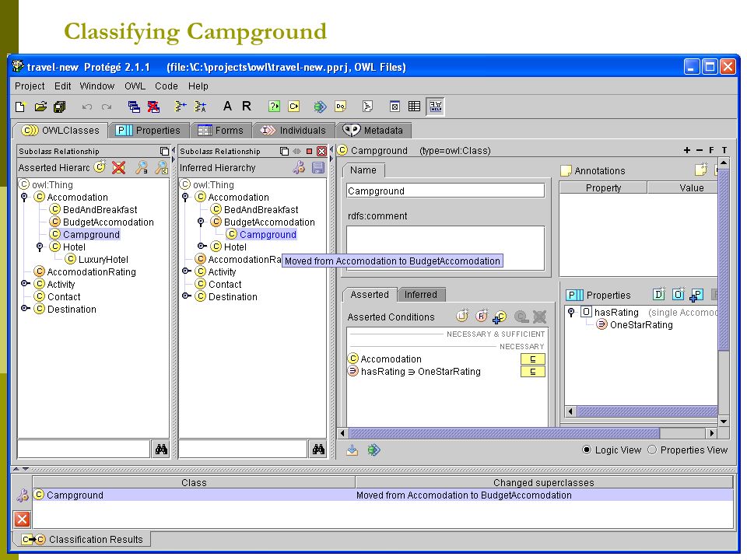The image size is (747, 560).
Task: Click the New Project toolbar icon
Action: pos(20,107)
